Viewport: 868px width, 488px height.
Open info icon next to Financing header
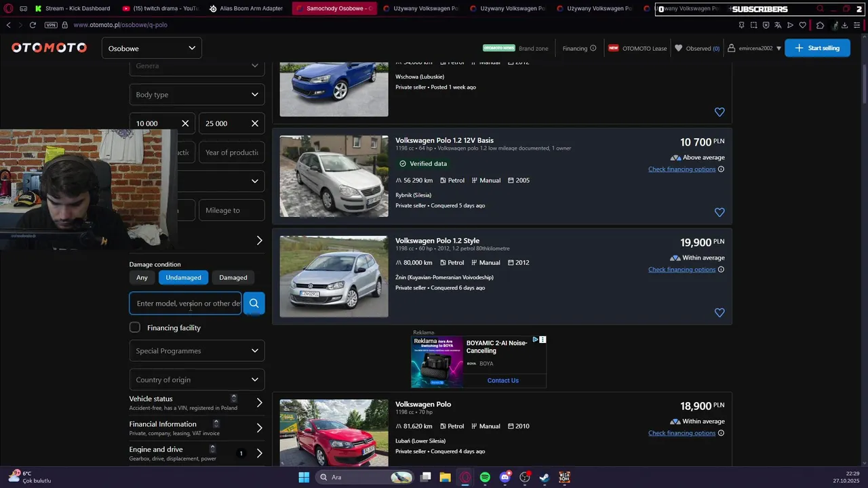point(593,48)
